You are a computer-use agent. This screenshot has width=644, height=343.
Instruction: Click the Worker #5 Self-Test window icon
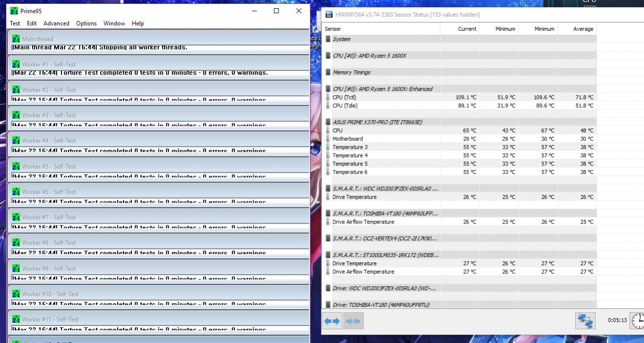(16, 166)
